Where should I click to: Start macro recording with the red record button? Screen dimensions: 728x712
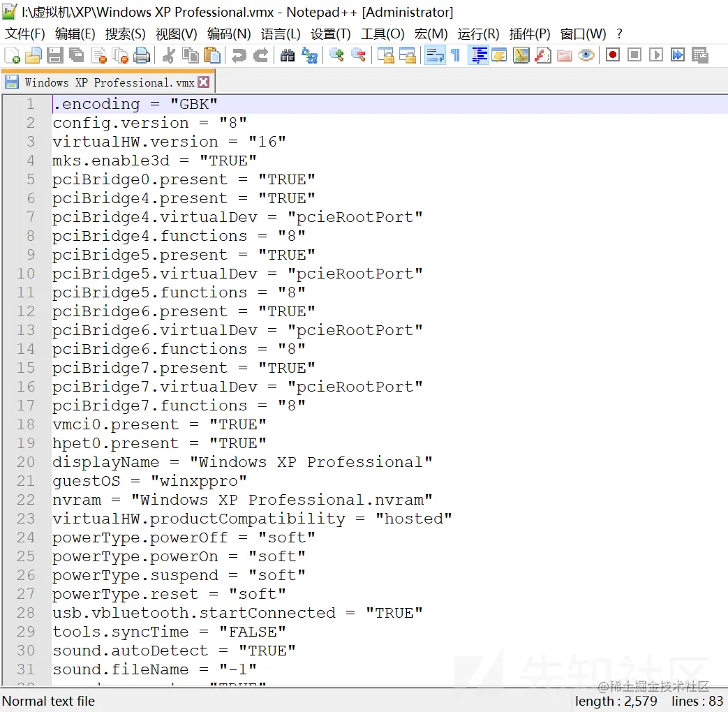tap(613, 55)
